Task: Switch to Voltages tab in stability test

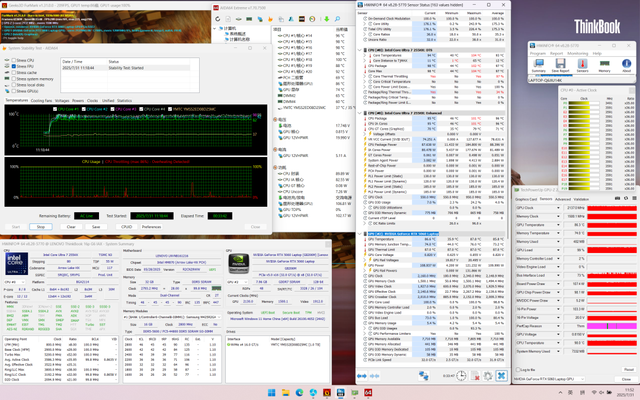Action: point(62,100)
